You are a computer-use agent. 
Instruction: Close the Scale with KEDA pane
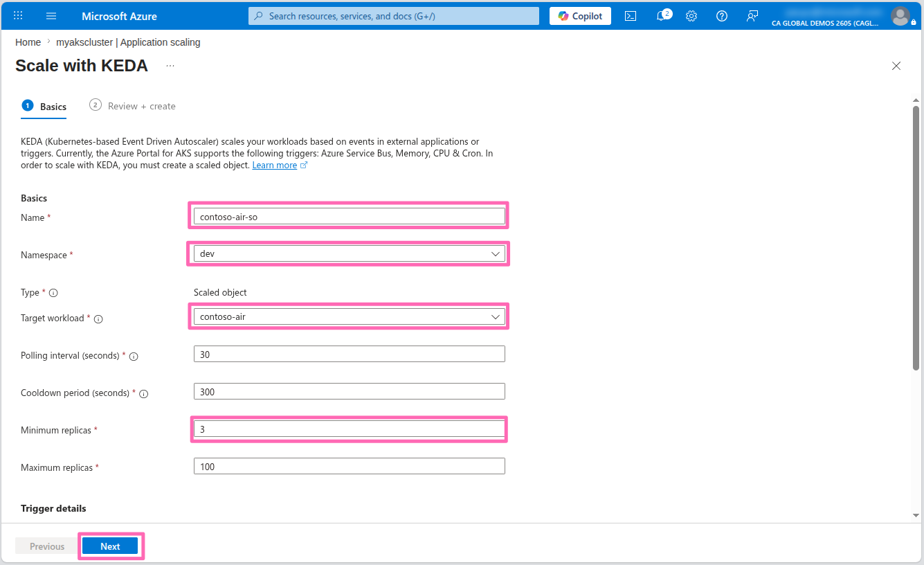coord(896,66)
